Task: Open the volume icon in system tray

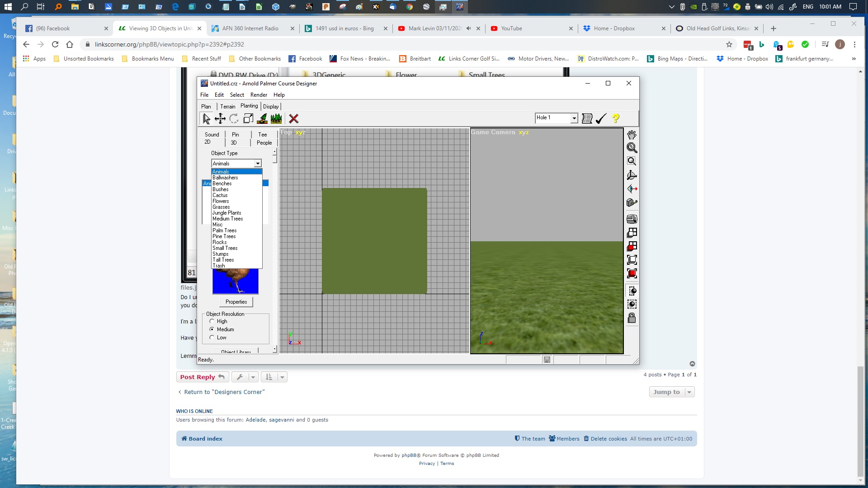Action: (x=769, y=7)
